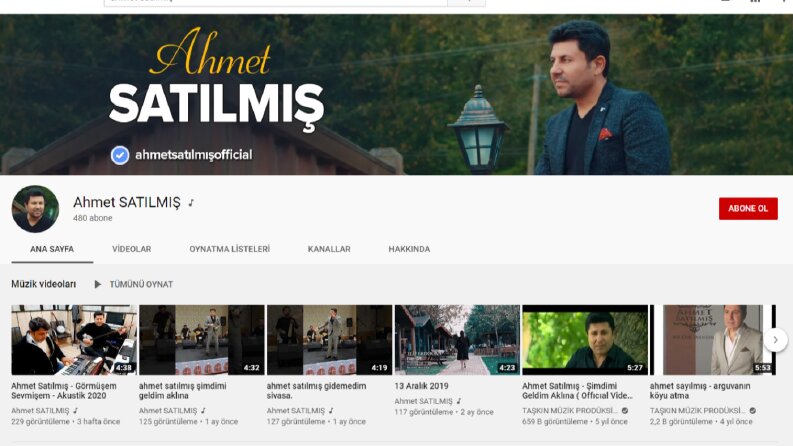The width and height of the screenshot is (793, 446).
Task: Open the ANA SAYFA tab
Action: (x=52, y=249)
